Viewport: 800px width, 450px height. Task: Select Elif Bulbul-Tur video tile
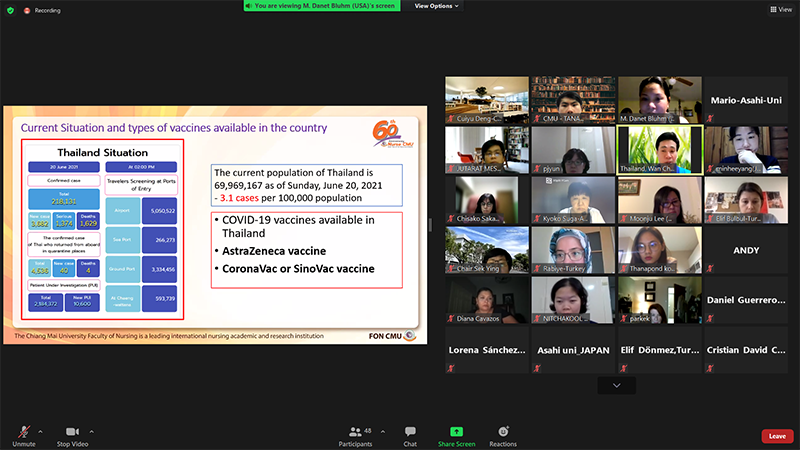(746, 200)
